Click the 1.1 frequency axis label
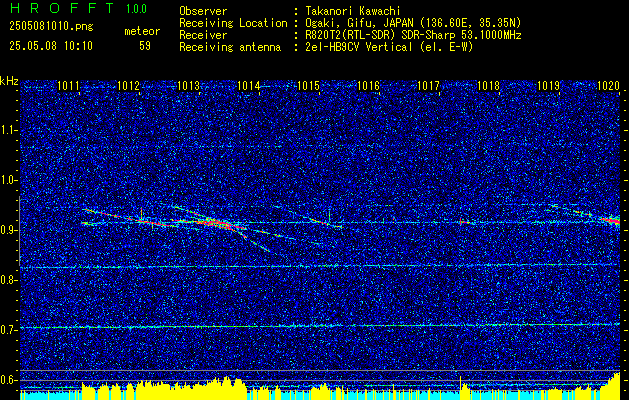This screenshot has height=400, width=629. tap(9, 130)
